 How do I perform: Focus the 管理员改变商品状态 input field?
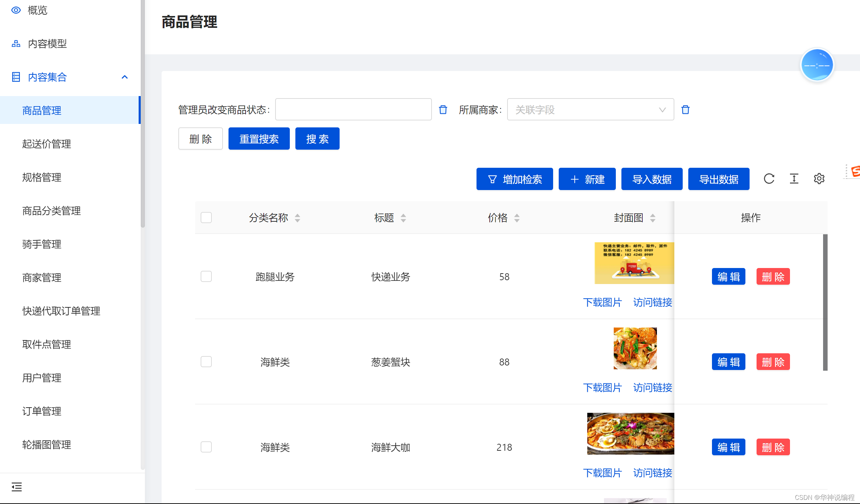[x=353, y=110]
